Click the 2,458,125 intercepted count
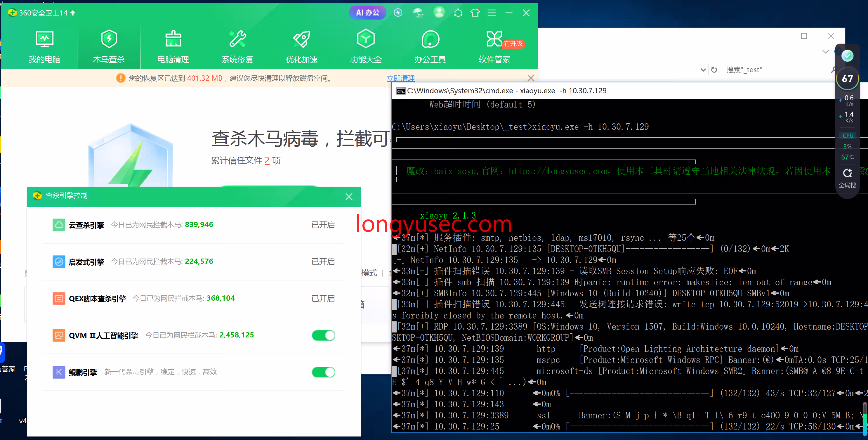Screen dimensions: 868x440 click(x=237, y=335)
